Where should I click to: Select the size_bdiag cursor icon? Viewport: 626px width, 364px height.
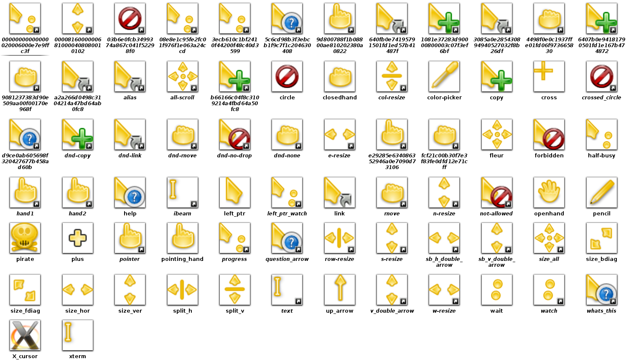(x=602, y=238)
